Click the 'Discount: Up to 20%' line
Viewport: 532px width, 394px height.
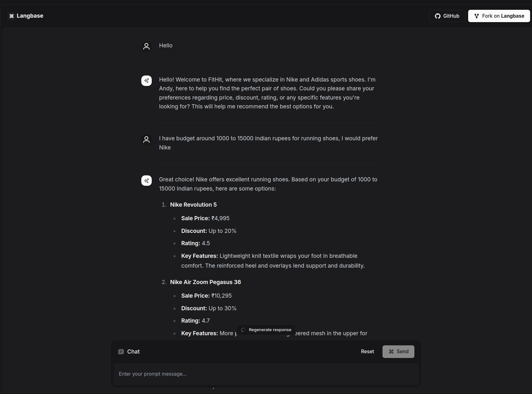coord(209,231)
